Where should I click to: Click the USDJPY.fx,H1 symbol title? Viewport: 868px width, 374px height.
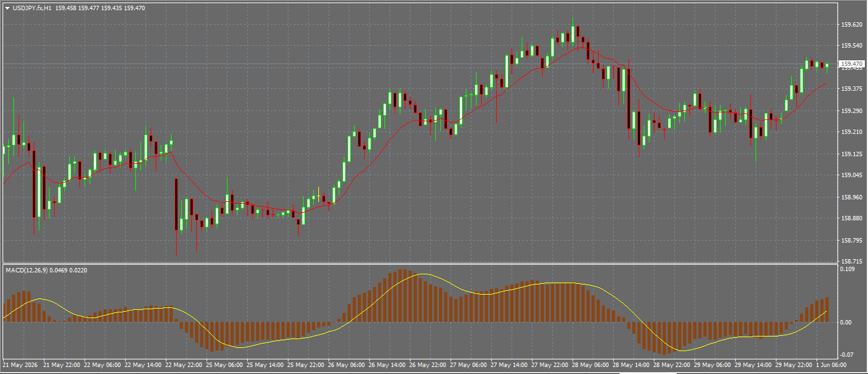(x=32, y=8)
